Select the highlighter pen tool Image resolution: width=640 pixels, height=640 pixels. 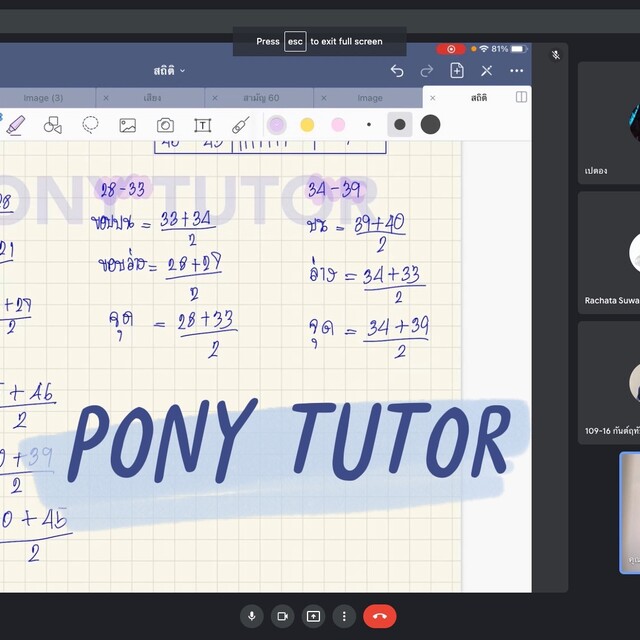pyautogui.click(x=16, y=125)
